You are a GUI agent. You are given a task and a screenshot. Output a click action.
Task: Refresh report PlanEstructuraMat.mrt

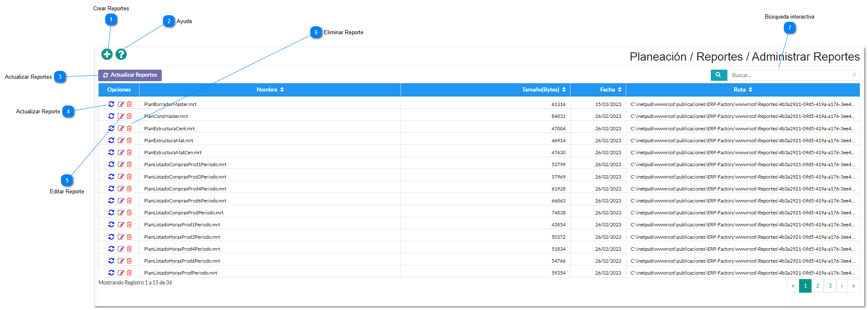pos(111,140)
